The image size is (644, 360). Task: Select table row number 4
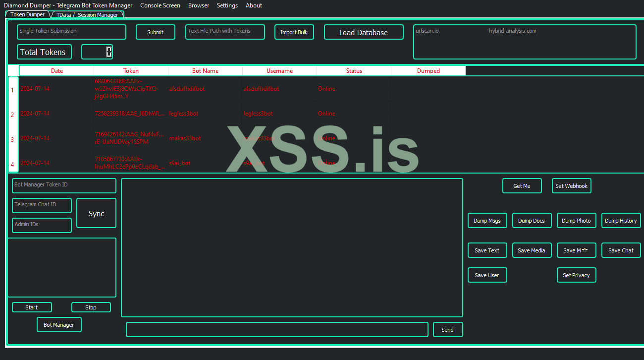click(x=13, y=163)
